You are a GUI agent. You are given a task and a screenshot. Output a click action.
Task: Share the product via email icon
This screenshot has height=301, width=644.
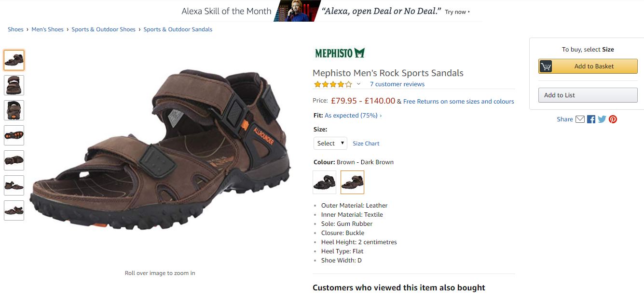point(580,119)
